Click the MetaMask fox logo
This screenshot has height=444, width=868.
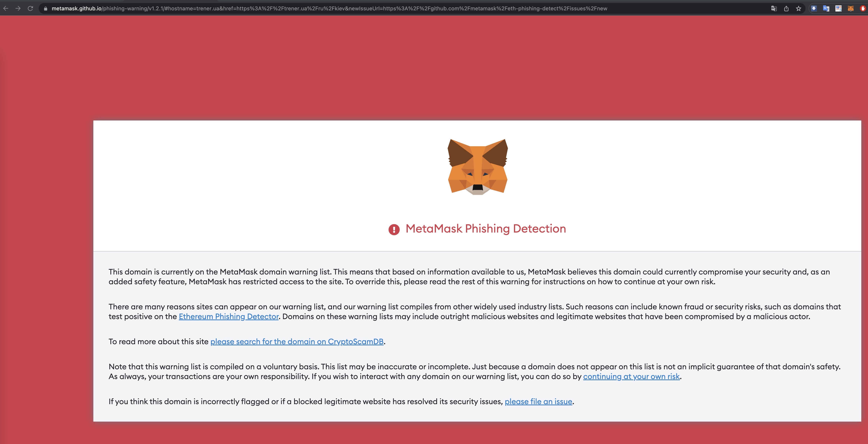coord(478,167)
